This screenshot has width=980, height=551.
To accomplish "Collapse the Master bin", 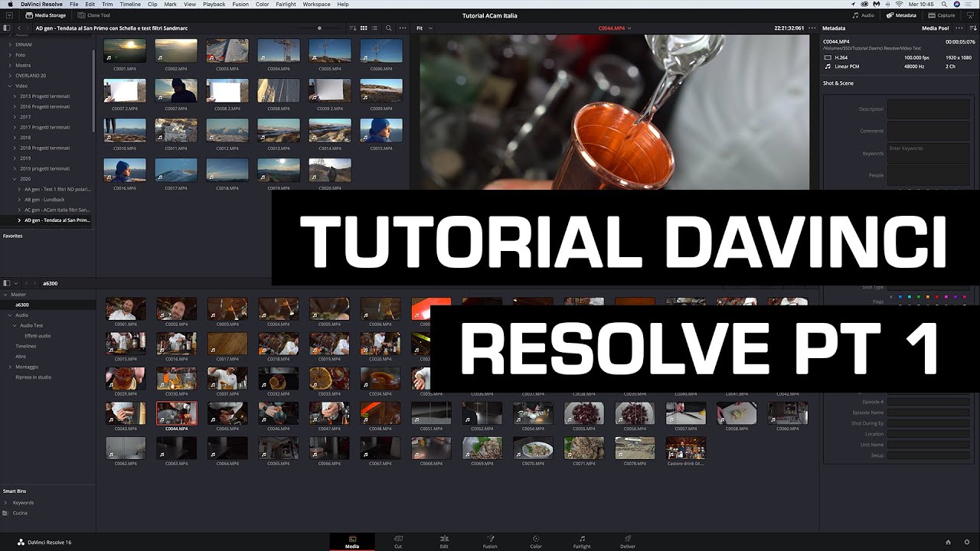I will [x=6, y=294].
